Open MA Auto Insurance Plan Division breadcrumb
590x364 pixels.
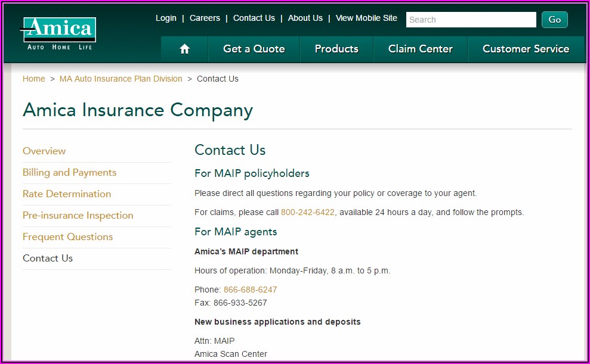(121, 79)
